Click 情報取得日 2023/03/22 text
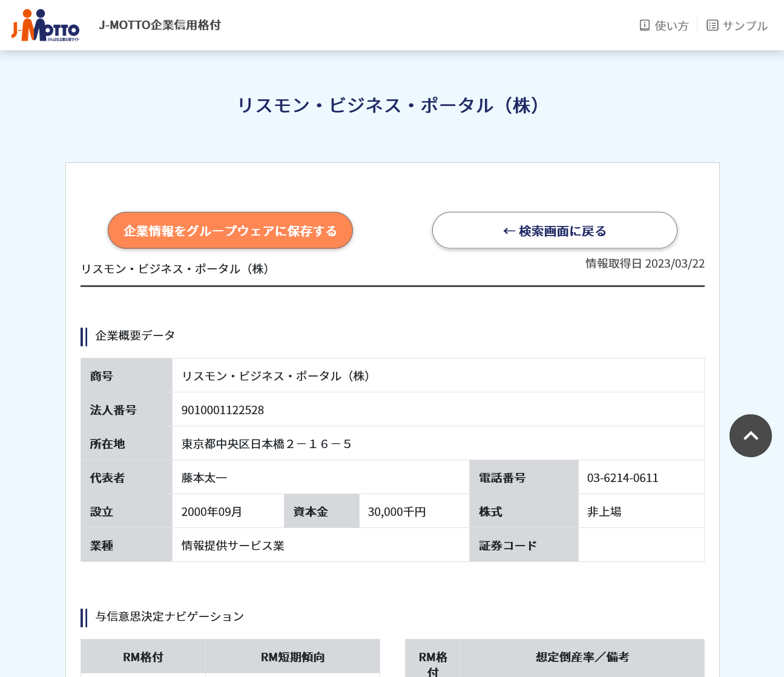The height and width of the screenshot is (677, 784). coord(645,263)
